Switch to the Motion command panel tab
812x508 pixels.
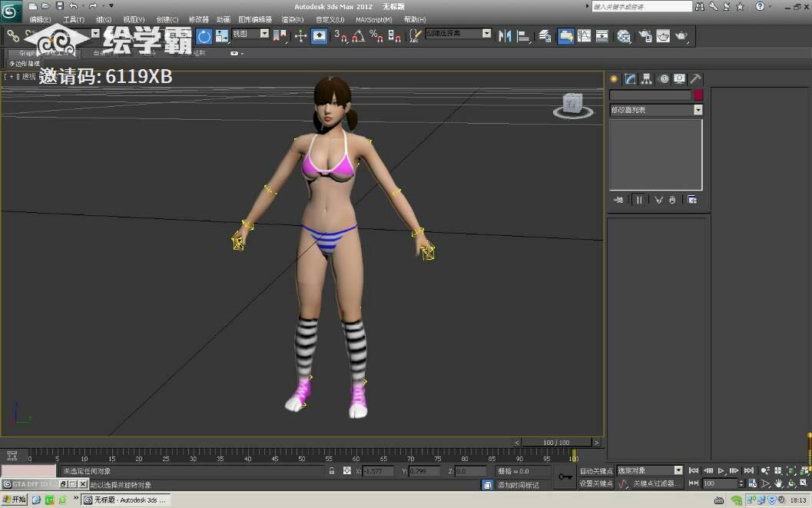tap(664, 79)
